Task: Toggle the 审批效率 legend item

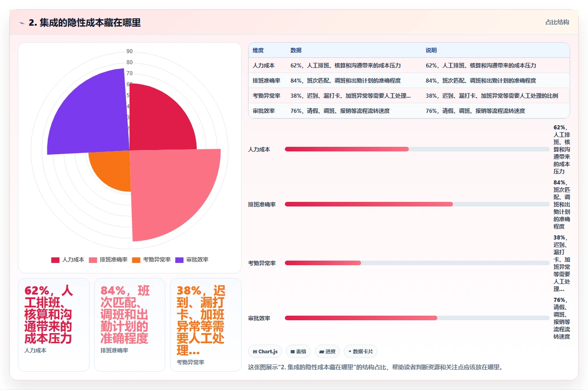Action: click(x=192, y=260)
